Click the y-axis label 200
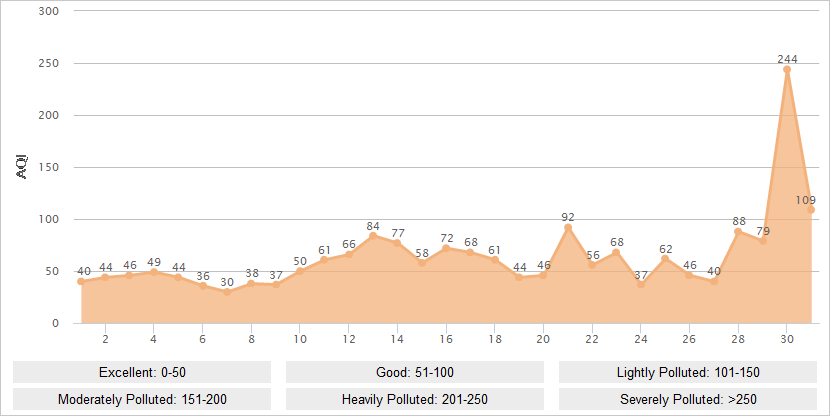Viewport: 830px width, 416px height. point(49,115)
